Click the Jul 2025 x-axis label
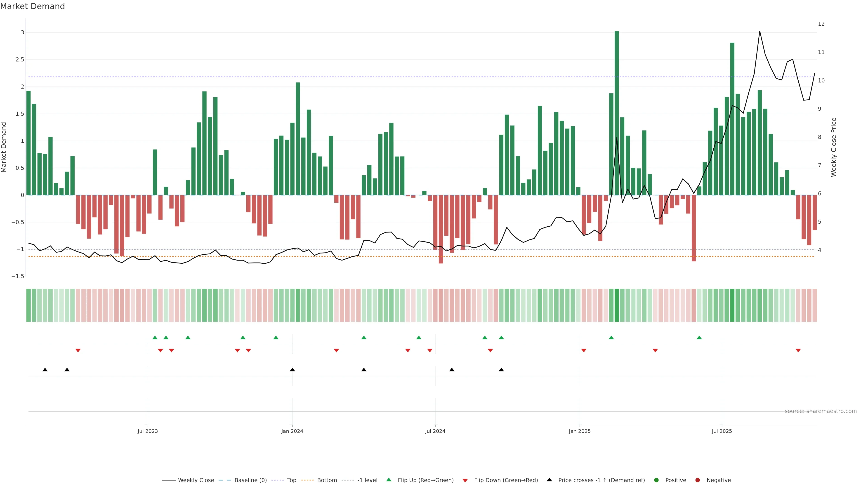The image size is (868, 488). [x=722, y=431]
